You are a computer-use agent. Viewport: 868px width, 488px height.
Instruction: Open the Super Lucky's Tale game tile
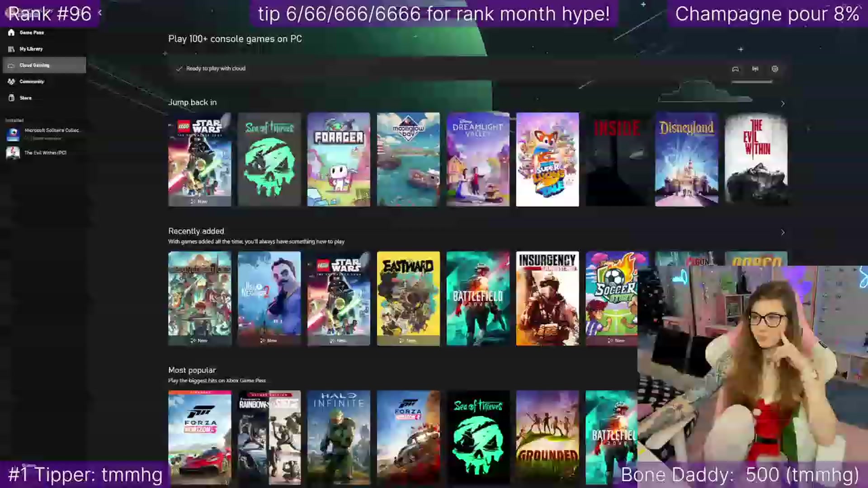pos(547,160)
